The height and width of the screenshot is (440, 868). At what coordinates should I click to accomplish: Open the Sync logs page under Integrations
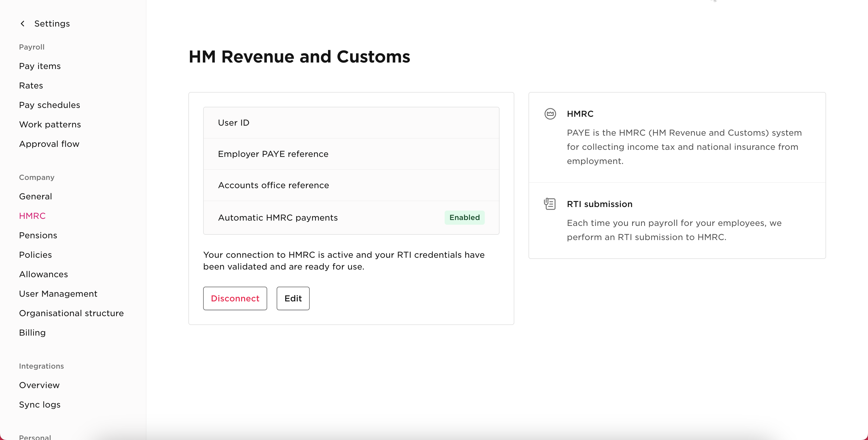(40, 405)
